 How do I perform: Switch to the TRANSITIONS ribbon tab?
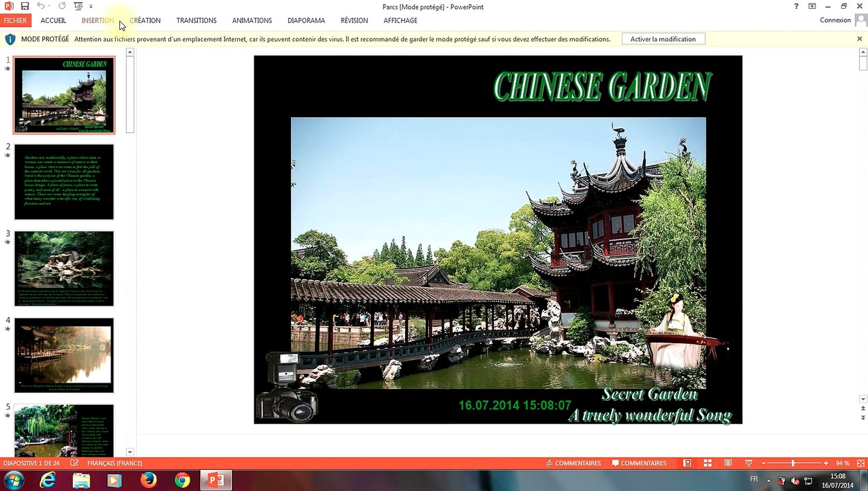point(196,20)
